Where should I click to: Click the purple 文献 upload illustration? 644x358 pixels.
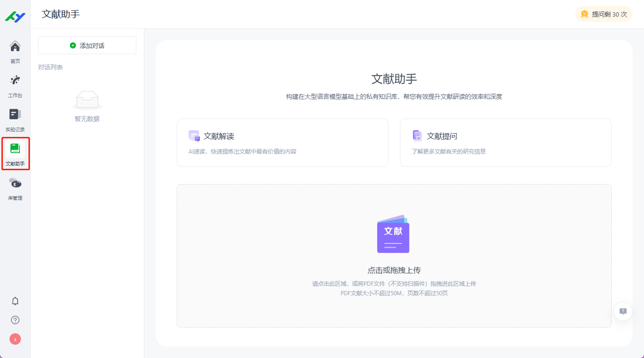coord(393,234)
